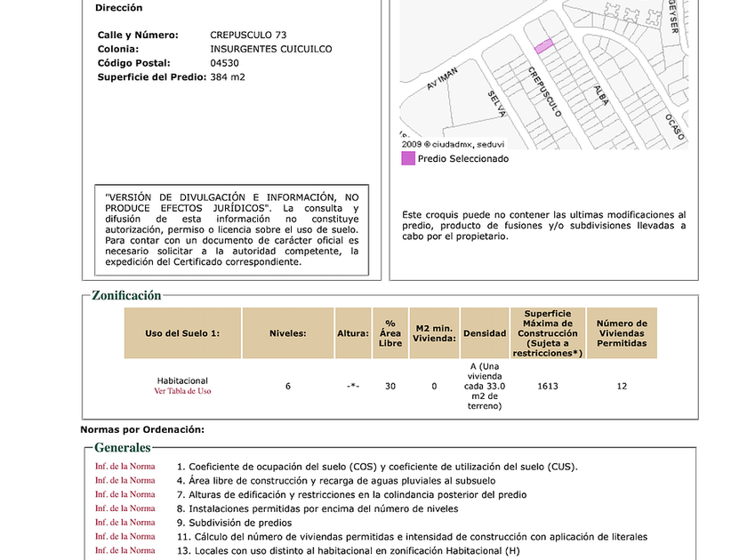Open Inf. de la Norma for norm 1
The image size is (747, 560).
click(x=124, y=466)
